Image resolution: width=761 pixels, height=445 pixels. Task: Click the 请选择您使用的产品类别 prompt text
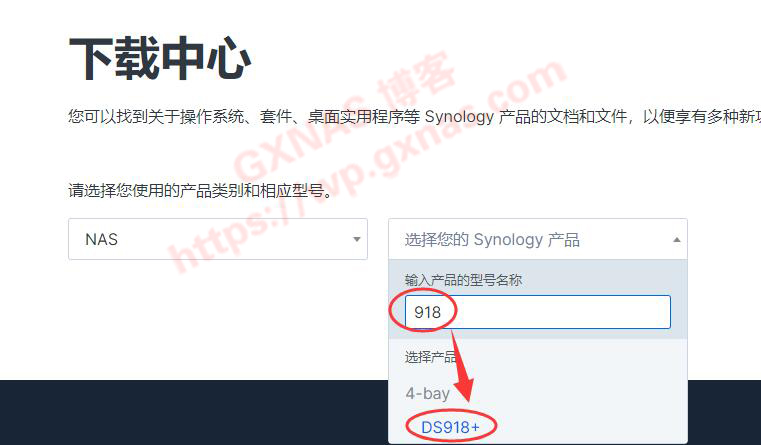tap(201, 190)
